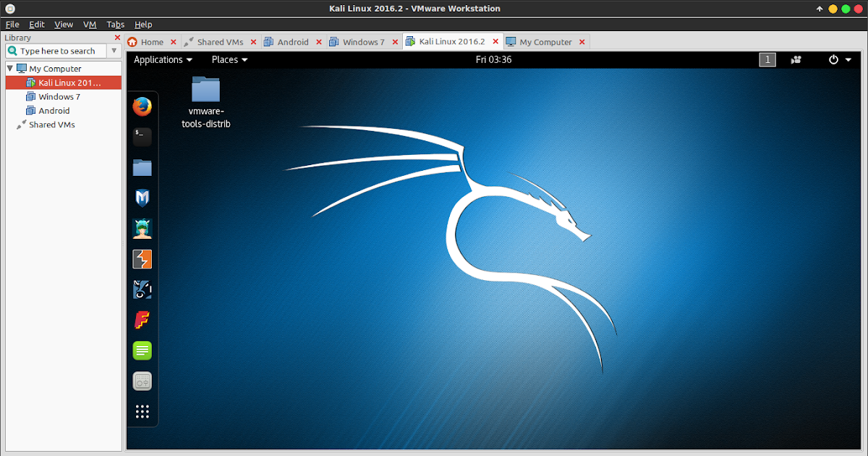This screenshot has height=456, width=868.
Task: Select Kali Linux VM in library
Action: point(63,83)
